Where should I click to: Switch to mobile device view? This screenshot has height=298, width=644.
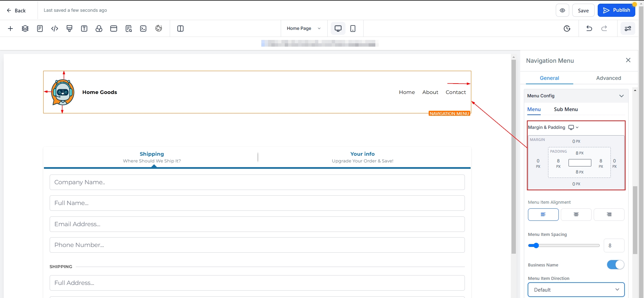click(353, 29)
